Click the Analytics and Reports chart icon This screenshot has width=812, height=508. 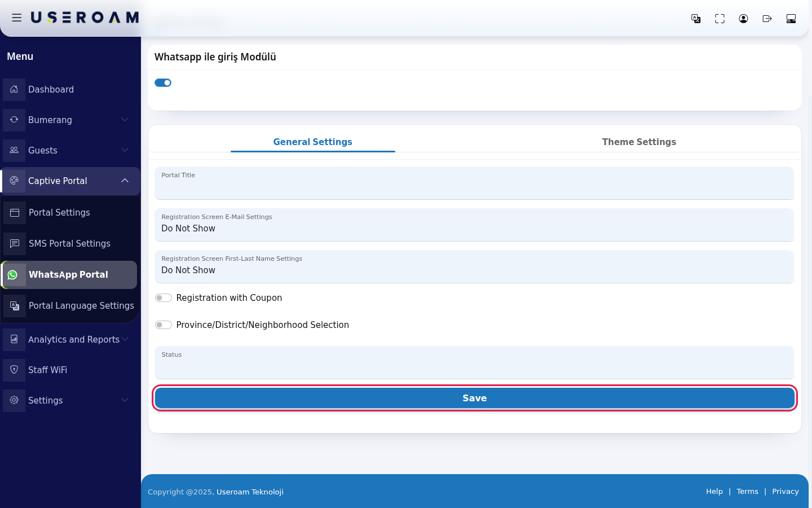pyautogui.click(x=14, y=339)
